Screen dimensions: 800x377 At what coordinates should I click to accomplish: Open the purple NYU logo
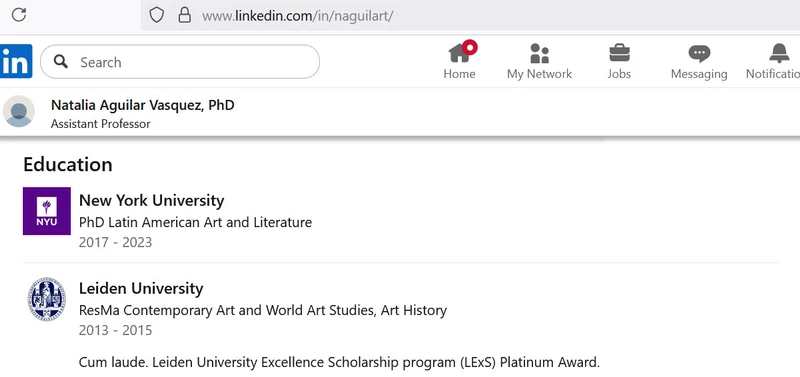pos(47,211)
